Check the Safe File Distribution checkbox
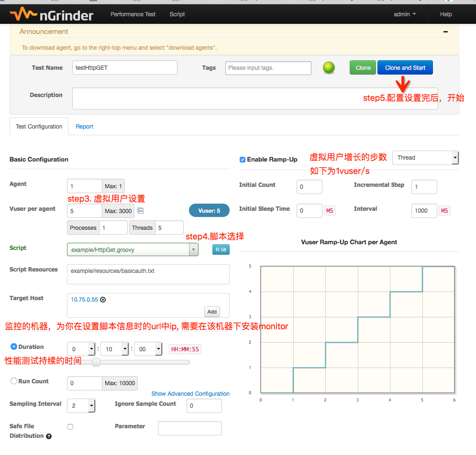This screenshot has width=476, height=455. [x=70, y=427]
